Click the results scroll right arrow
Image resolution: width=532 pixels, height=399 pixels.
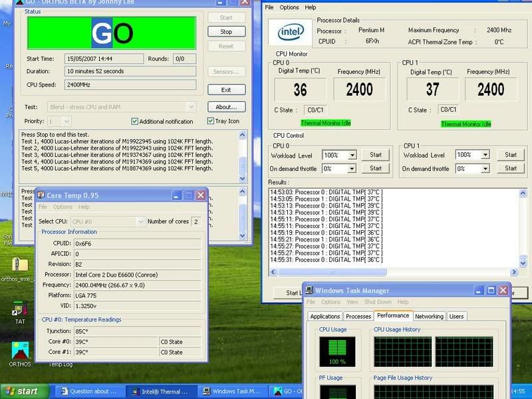pos(514,272)
